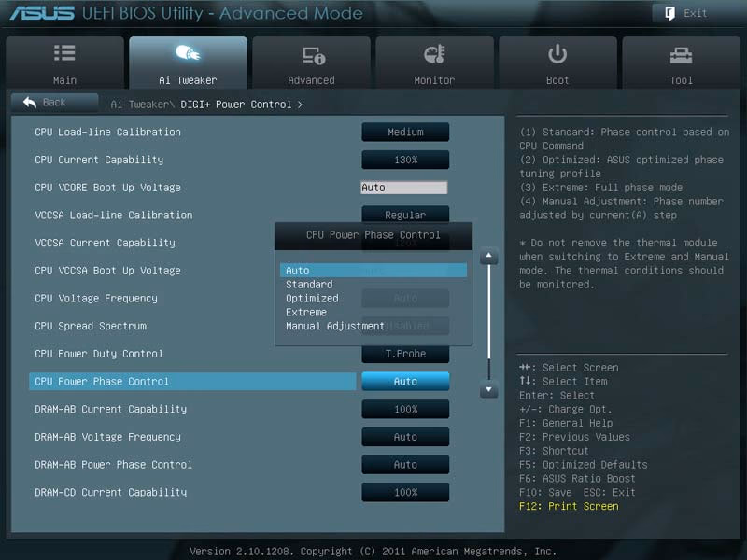Go to the Monitor tab

434,63
